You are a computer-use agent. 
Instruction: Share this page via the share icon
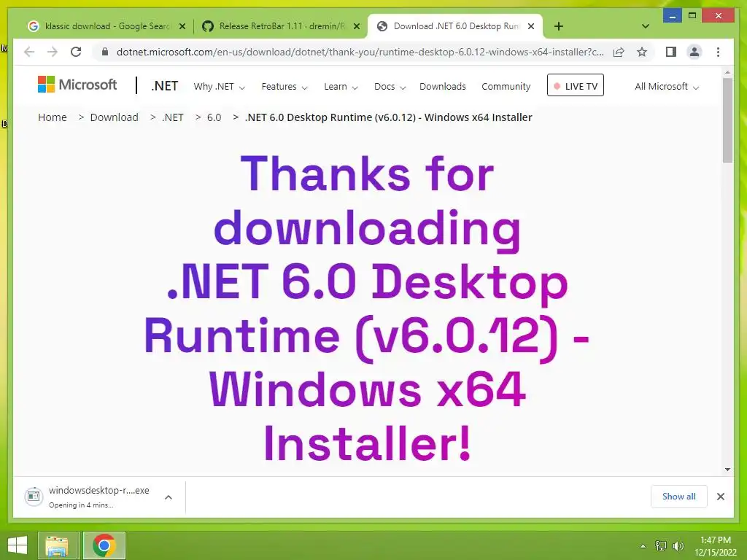tap(619, 52)
